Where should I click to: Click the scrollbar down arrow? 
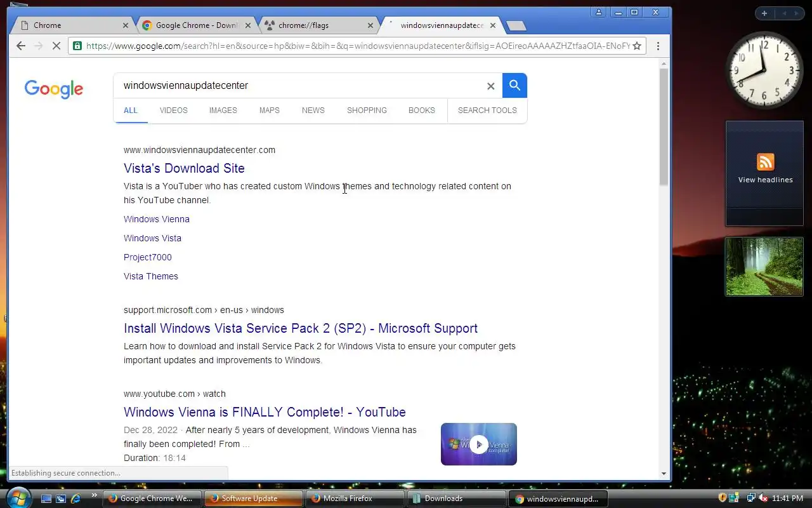[x=664, y=473]
